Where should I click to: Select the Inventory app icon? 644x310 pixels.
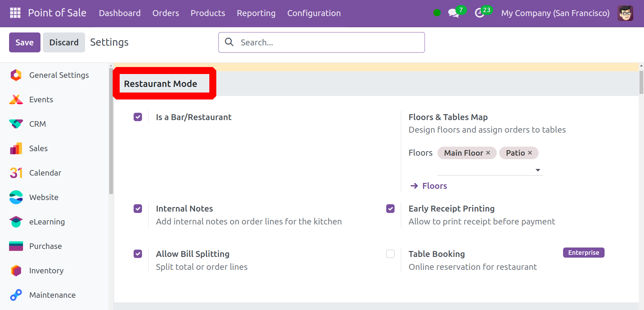click(16, 271)
